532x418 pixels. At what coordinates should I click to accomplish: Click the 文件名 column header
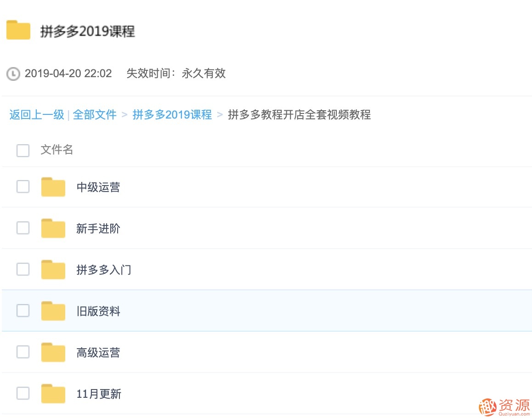(57, 150)
